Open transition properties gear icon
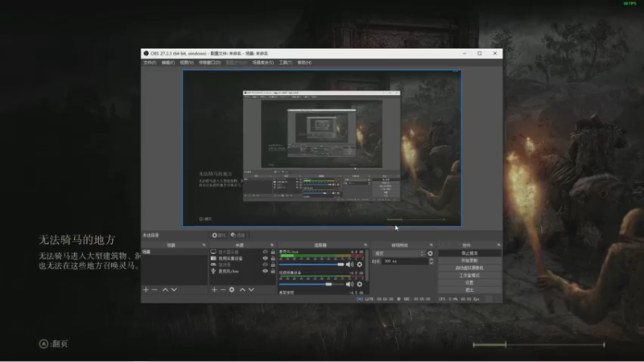 click(430, 253)
